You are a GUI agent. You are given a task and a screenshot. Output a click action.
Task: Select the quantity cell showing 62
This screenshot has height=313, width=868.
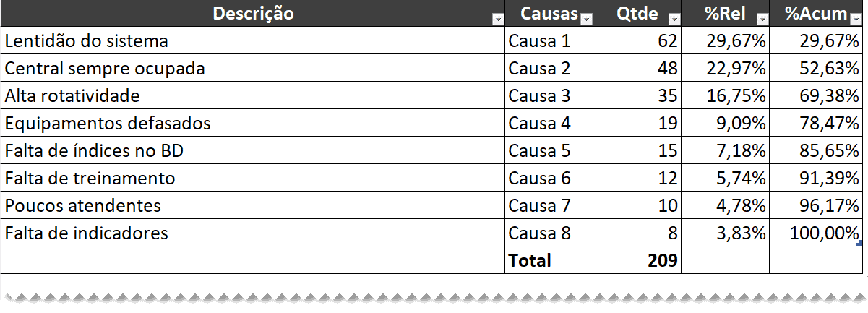[637, 40]
